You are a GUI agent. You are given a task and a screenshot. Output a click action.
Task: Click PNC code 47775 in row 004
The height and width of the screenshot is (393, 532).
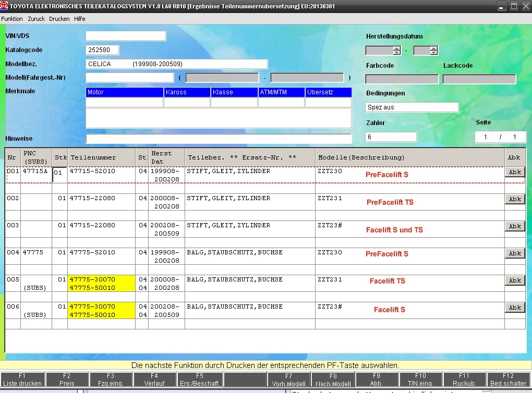point(33,252)
